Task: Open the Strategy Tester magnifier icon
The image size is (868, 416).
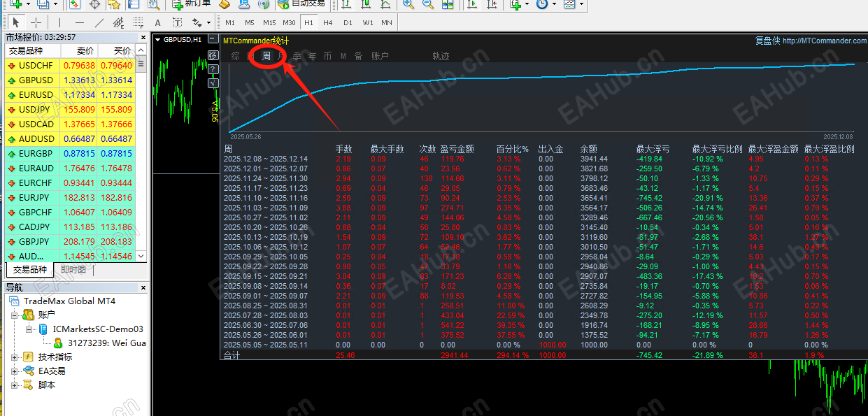Action: (154, 4)
